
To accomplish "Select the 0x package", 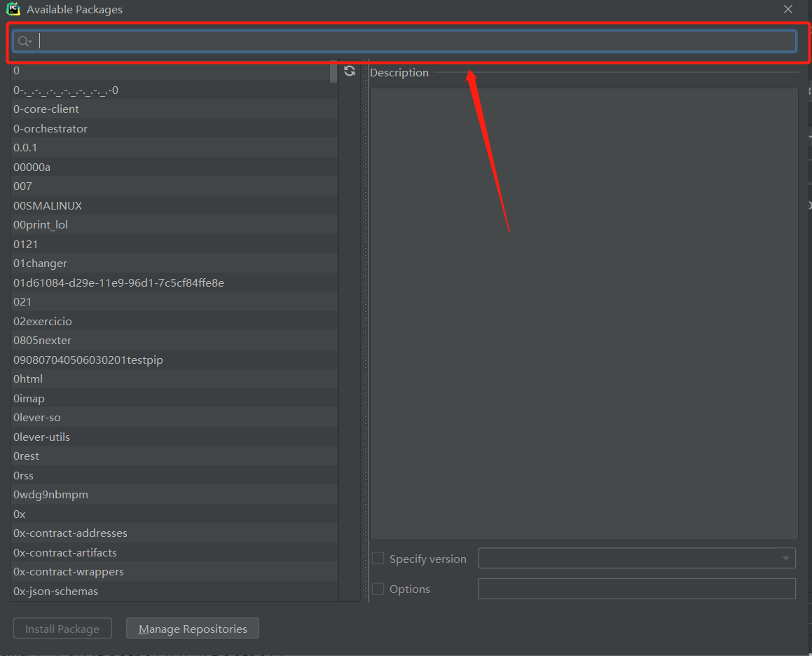I will pyautogui.click(x=174, y=514).
